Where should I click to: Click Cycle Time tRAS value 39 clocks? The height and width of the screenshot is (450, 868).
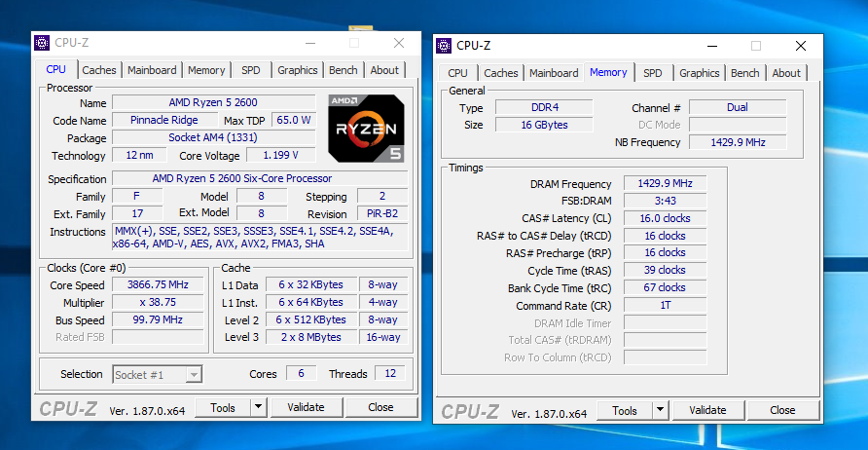click(665, 270)
